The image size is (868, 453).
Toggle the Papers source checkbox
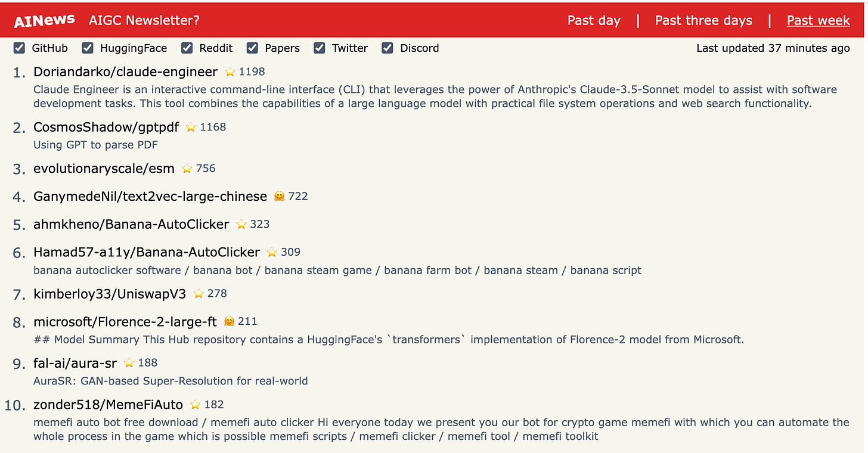[253, 48]
